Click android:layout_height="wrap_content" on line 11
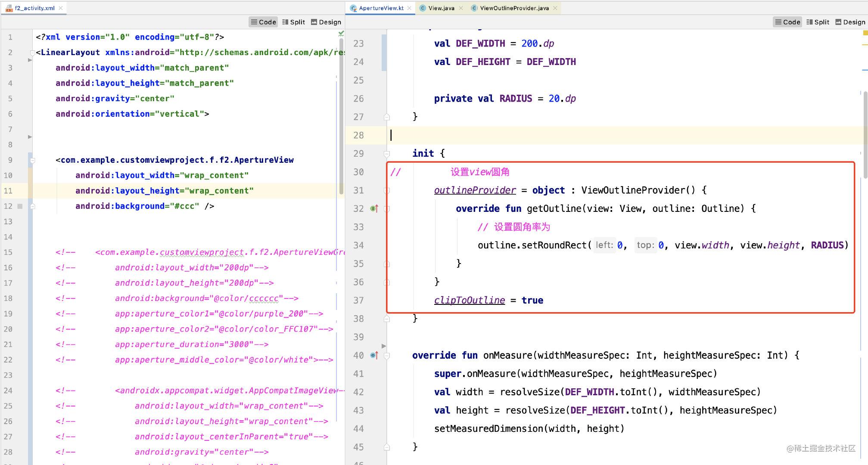 coord(165,191)
